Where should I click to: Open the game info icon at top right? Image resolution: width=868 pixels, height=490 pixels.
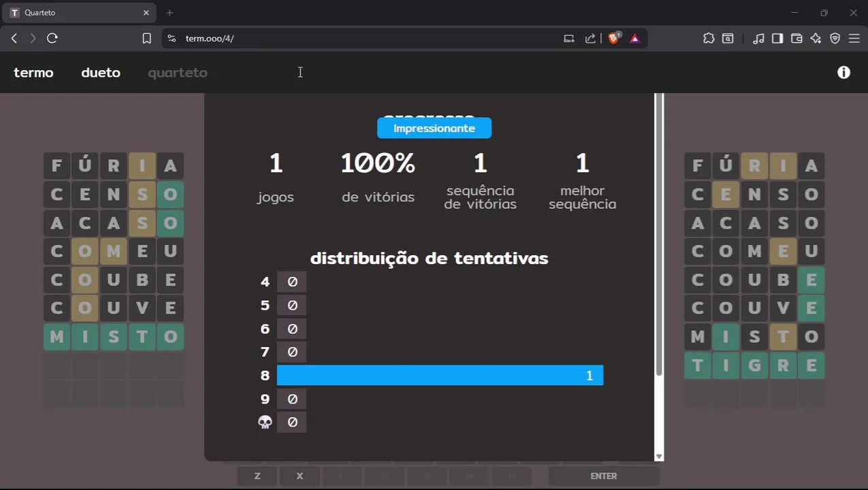click(844, 72)
